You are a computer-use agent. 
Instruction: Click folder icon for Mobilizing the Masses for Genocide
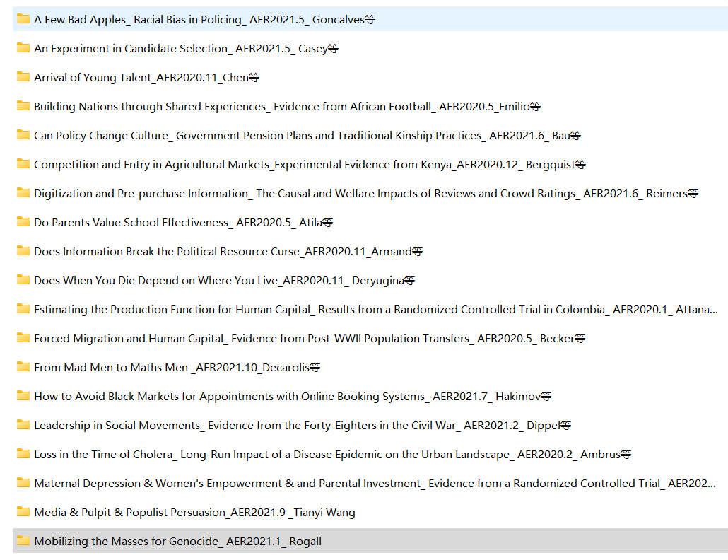coord(23,541)
